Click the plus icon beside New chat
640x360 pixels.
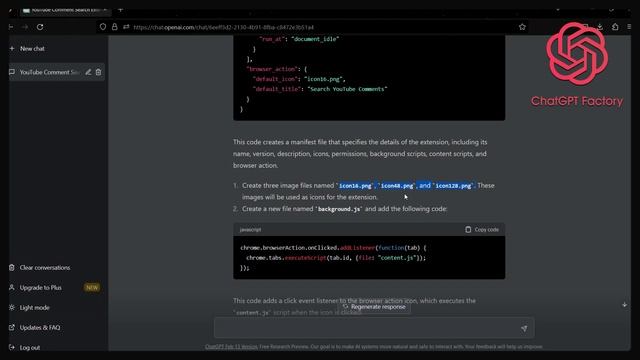[x=12, y=49]
